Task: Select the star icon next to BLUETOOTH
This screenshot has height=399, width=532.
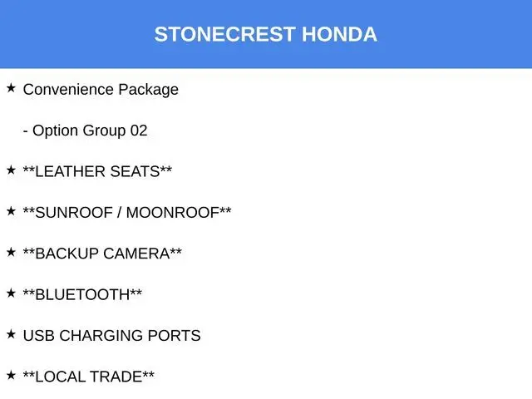Action: pos(11,293)
